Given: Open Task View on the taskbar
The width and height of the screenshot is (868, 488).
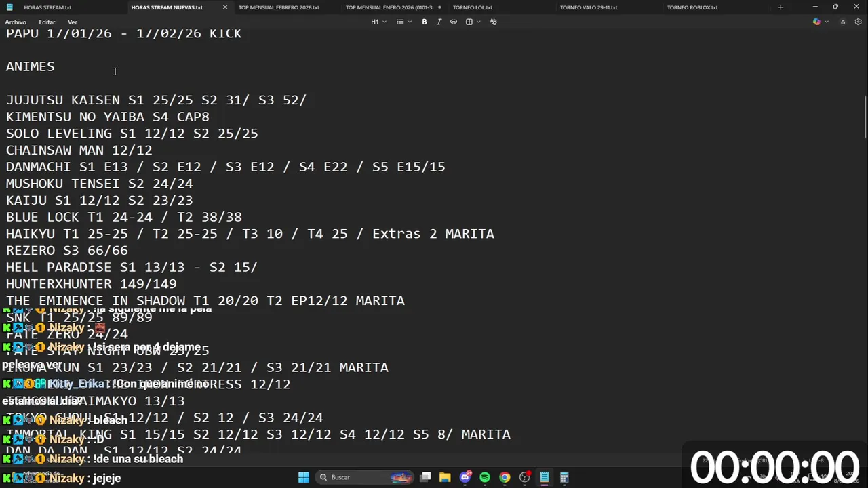Looking at the screenshot, I should 425,477.
